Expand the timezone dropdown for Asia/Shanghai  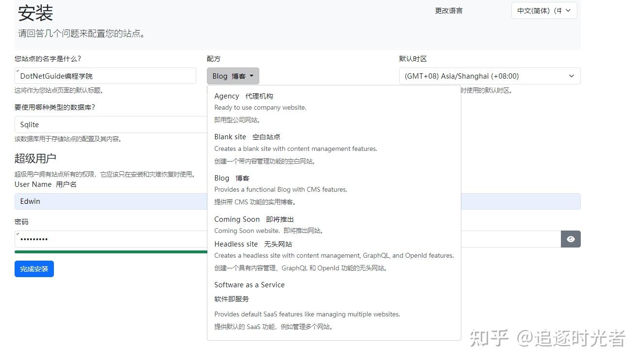tap(489, 76)
